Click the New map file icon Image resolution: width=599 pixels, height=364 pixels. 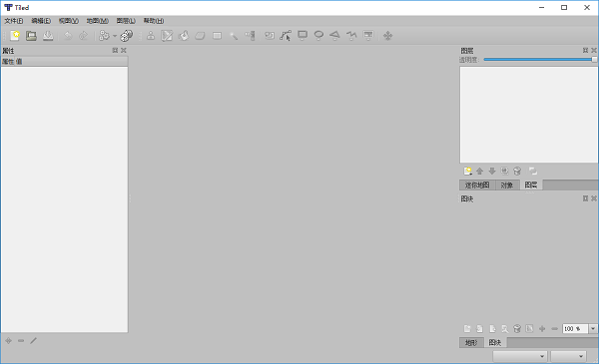(x=15, y=36)
